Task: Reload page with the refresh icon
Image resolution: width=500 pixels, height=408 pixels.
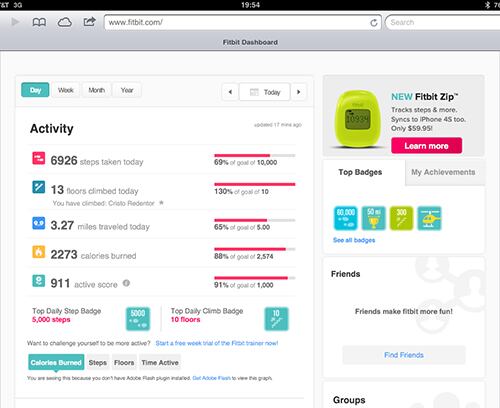Action: [374, 23]
